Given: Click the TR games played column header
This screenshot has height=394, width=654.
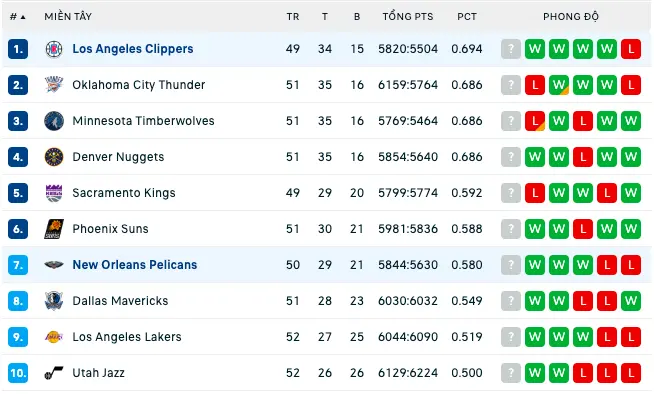Looking at the screenshot, I should tap(293, 17).
